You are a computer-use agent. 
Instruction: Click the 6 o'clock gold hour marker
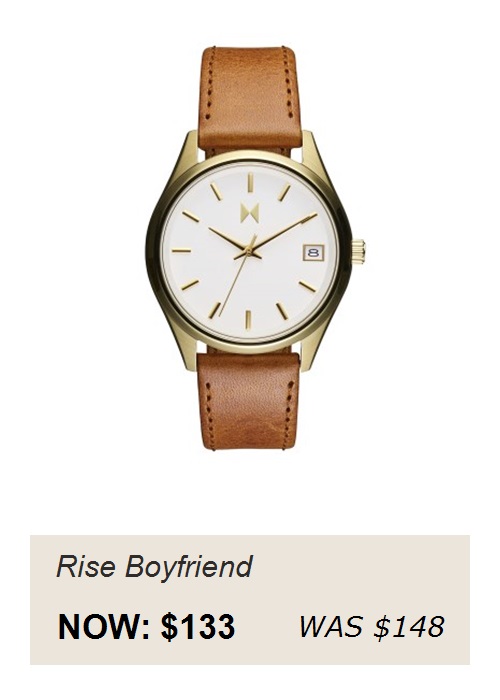coord(248,320)
